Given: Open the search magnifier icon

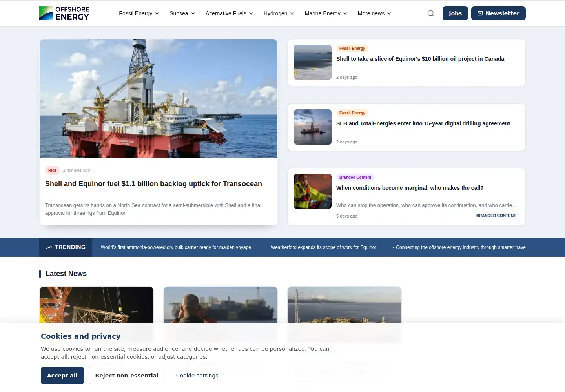Looking at the screenshot, I should tap(431, 13).
